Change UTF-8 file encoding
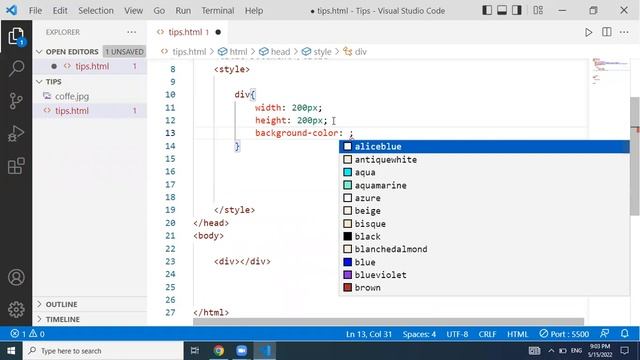The image size is (640, 360). 457,334
